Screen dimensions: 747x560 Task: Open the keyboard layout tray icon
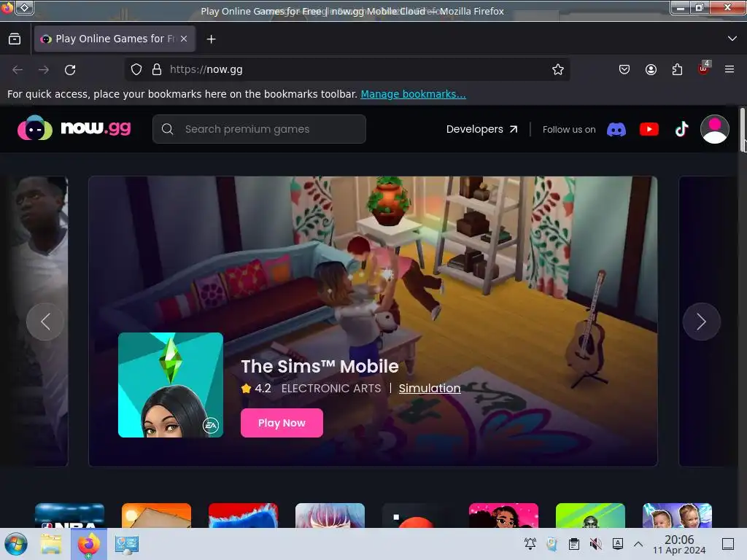coord(617,544)
